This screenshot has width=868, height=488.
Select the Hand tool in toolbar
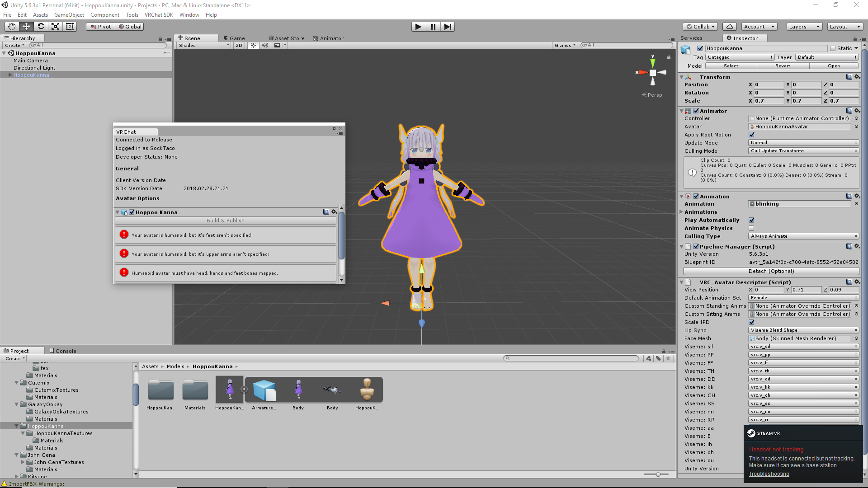12,27
